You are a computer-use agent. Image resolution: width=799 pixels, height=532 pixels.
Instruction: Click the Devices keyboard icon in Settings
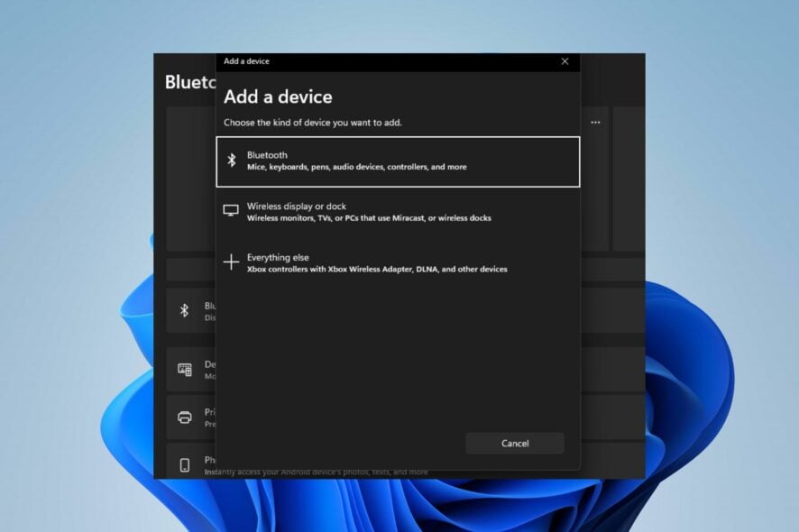185,370
